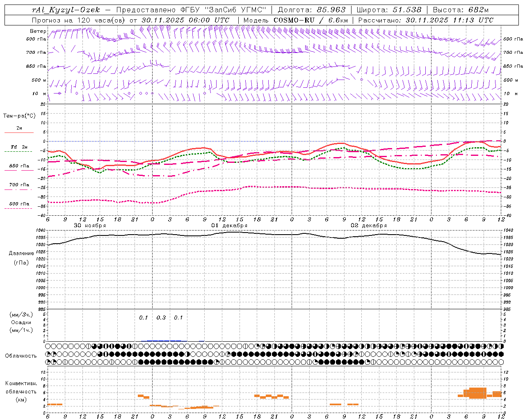Click the Давление panel label

click(21, 253)
